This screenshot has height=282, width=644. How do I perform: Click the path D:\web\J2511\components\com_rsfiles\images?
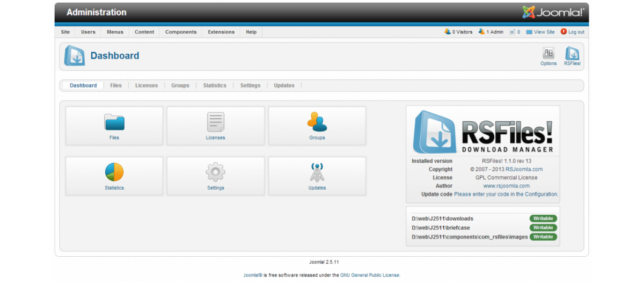pyautogui.click(x=470, y=237)
